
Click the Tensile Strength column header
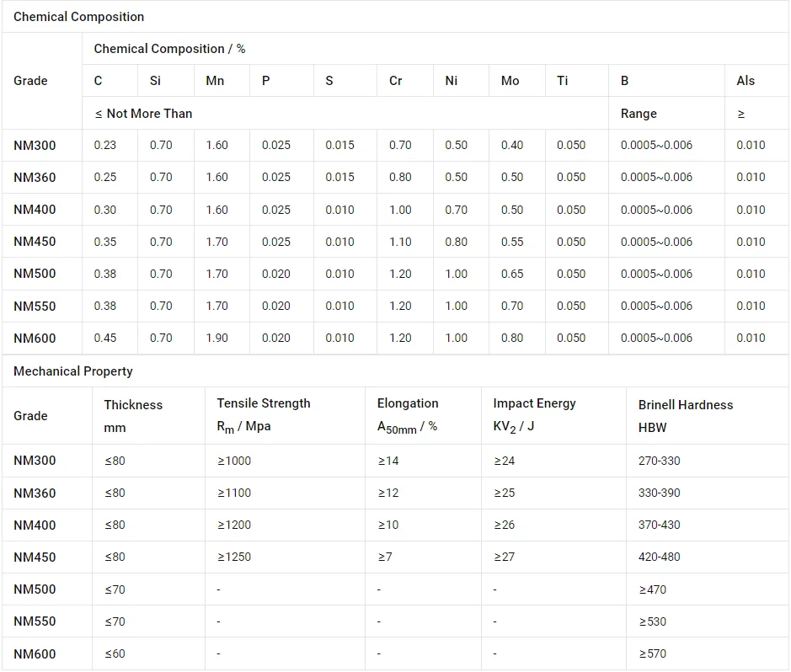pos(264,404)
